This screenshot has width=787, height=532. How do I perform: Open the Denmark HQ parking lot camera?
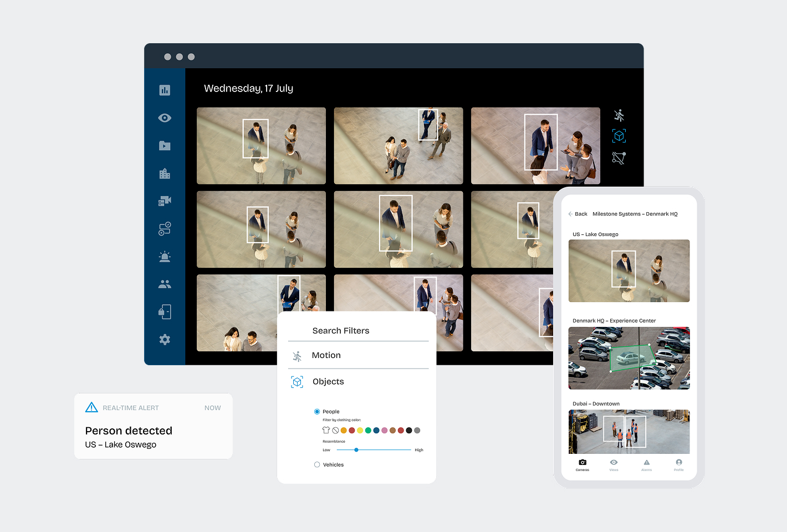pos(629,358)
